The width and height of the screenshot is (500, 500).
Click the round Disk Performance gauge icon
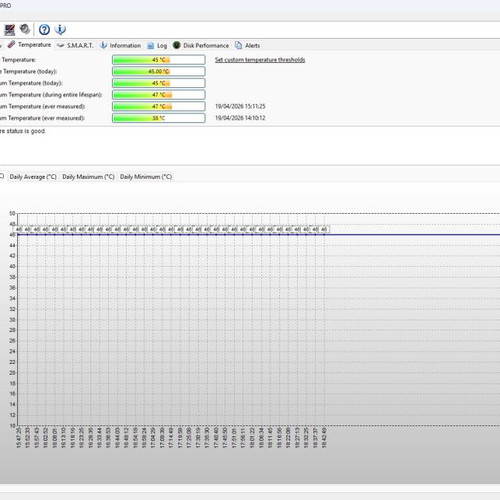point(177,45)
